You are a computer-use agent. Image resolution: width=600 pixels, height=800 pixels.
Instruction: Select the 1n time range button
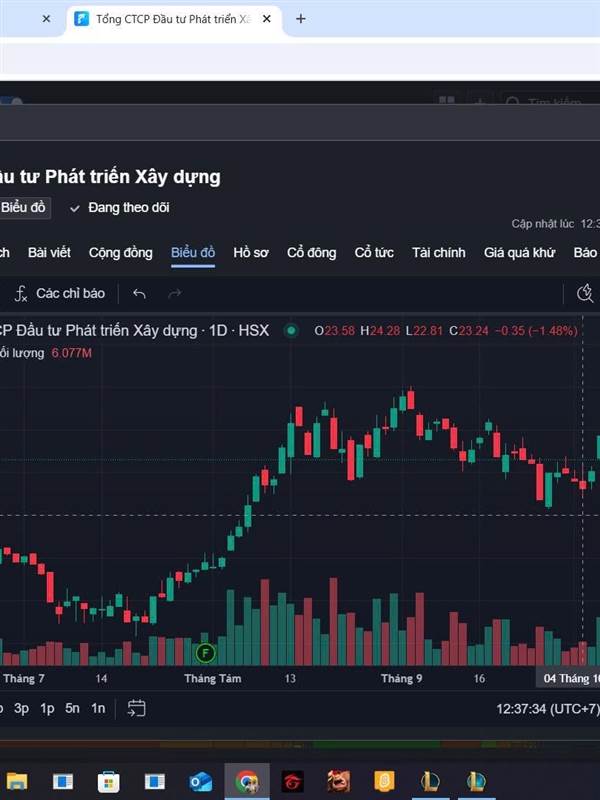click(x=98, y=708)
